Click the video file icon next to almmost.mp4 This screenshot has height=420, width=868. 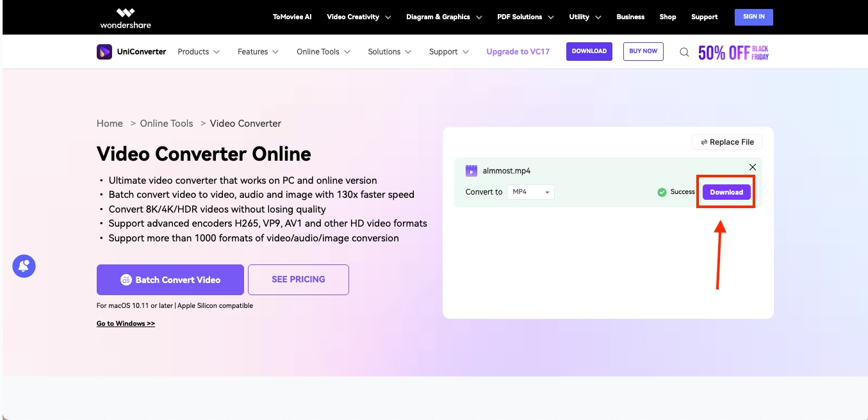(471, 170)
